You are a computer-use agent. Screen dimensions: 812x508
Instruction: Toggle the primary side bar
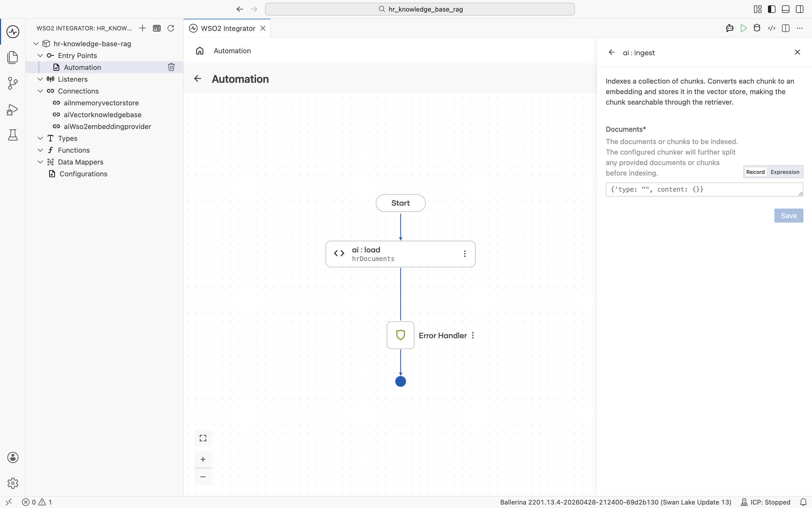[772, 9]
